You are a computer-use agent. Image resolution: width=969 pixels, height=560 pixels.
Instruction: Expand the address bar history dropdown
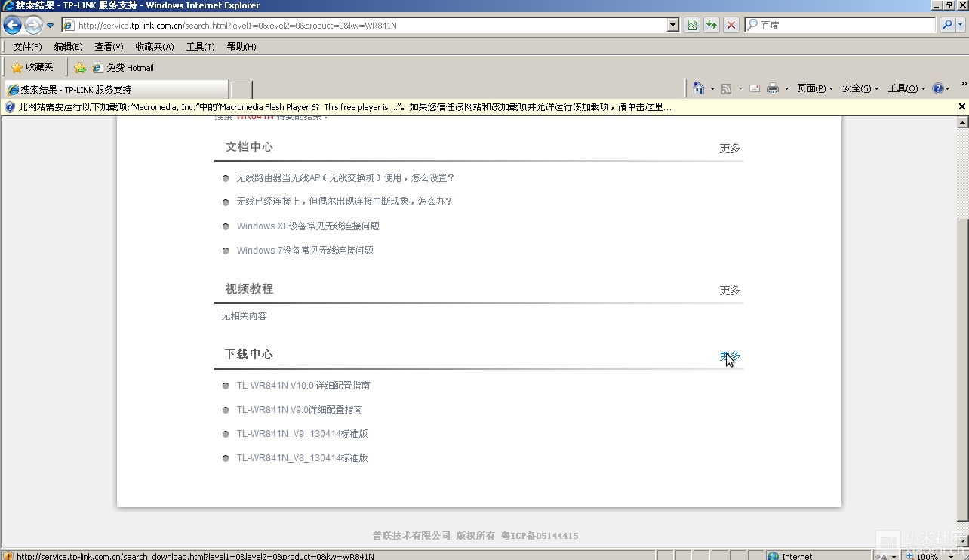tap(673, 25)
